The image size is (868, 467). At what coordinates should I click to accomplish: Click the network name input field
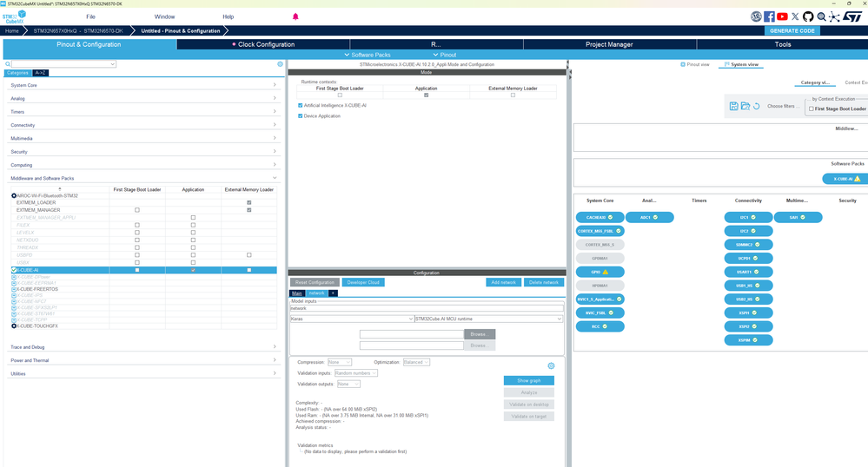427,308
